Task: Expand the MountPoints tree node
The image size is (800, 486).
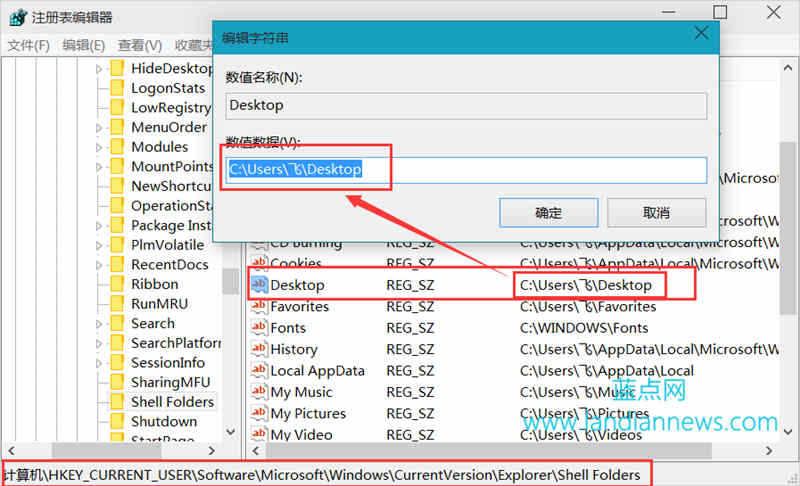Action: (x=99, y=167)
